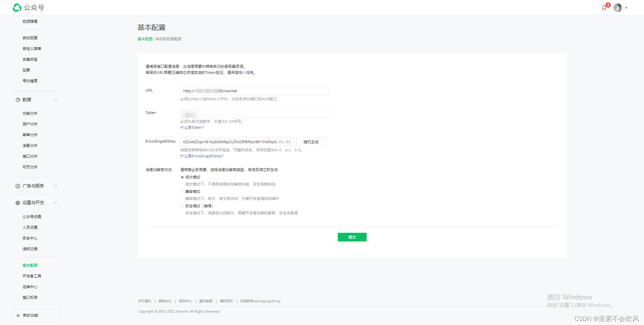Click the 广告与服务 compass icon

(18, 186)
